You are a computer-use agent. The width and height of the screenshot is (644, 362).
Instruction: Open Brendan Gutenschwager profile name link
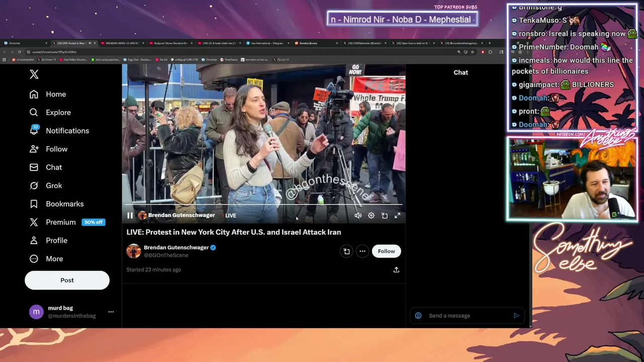tap(176, 247)
